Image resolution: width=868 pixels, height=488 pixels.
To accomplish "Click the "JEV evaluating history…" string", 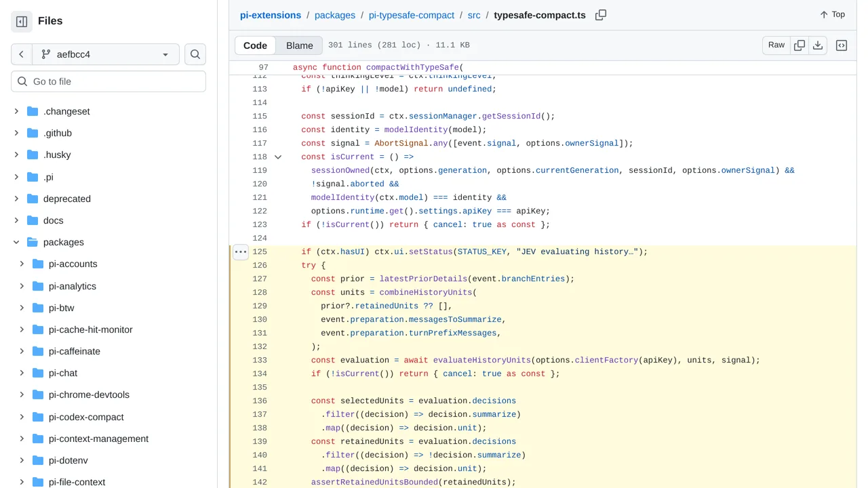I will (577, 251).
